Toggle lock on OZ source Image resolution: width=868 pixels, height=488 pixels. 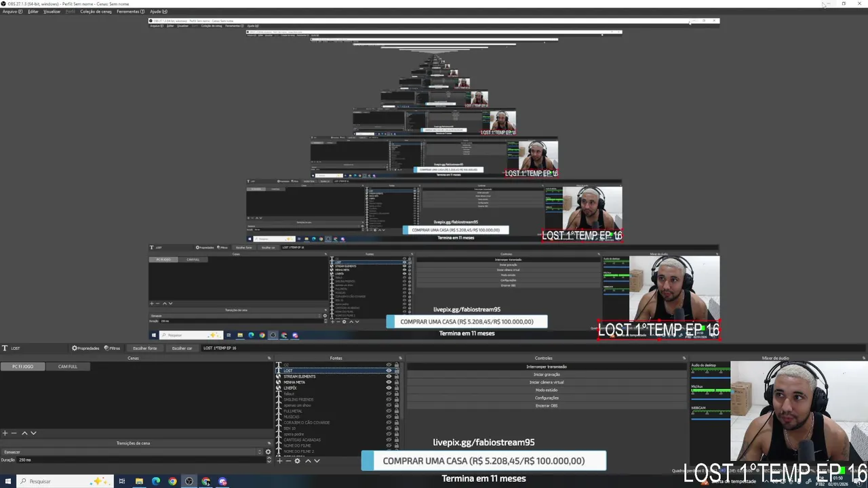click(397, 365)
